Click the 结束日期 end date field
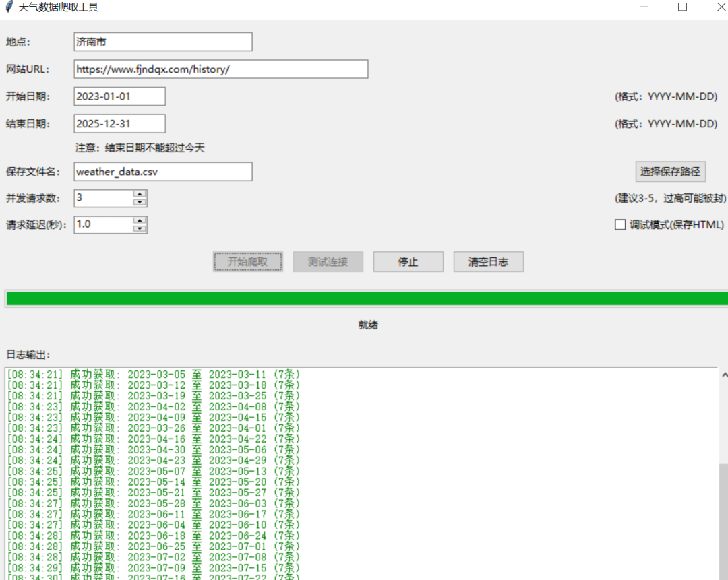Screen dimensions: 728x580 pyautogui.click(x=119, y=124)
